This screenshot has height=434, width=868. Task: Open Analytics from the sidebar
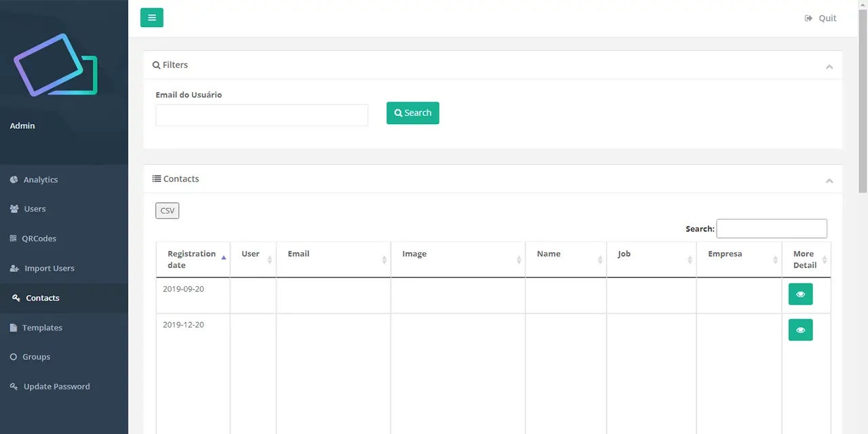[40, 180]
